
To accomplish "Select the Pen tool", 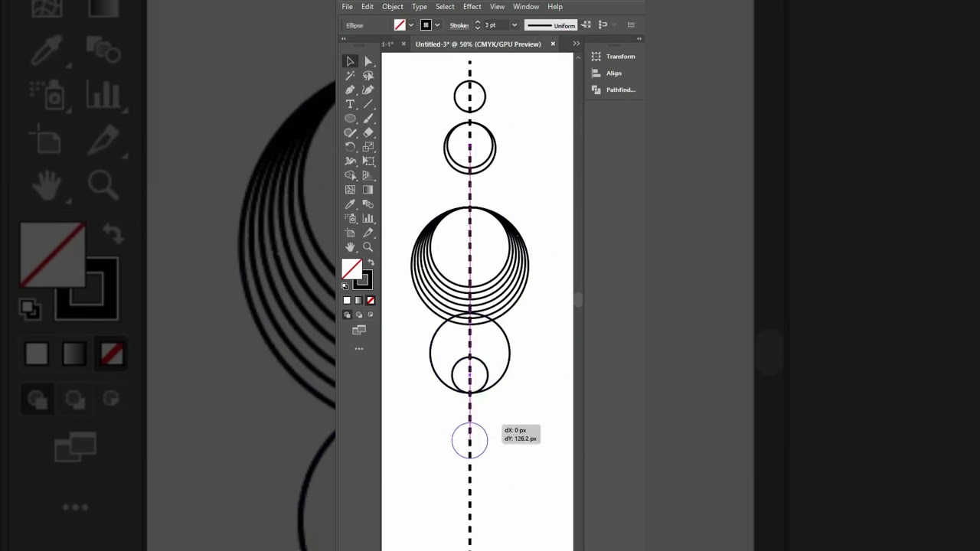I will [350, 90].
